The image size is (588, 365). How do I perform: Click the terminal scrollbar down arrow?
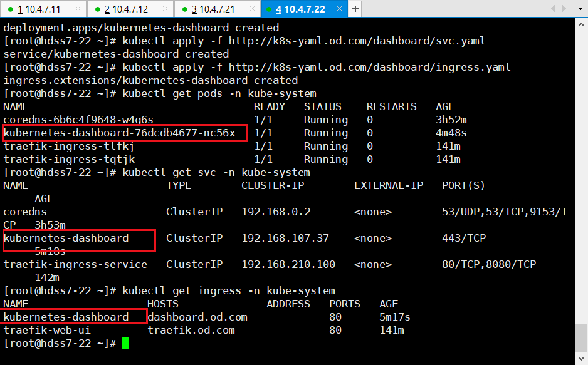click(x=581, y=359)
